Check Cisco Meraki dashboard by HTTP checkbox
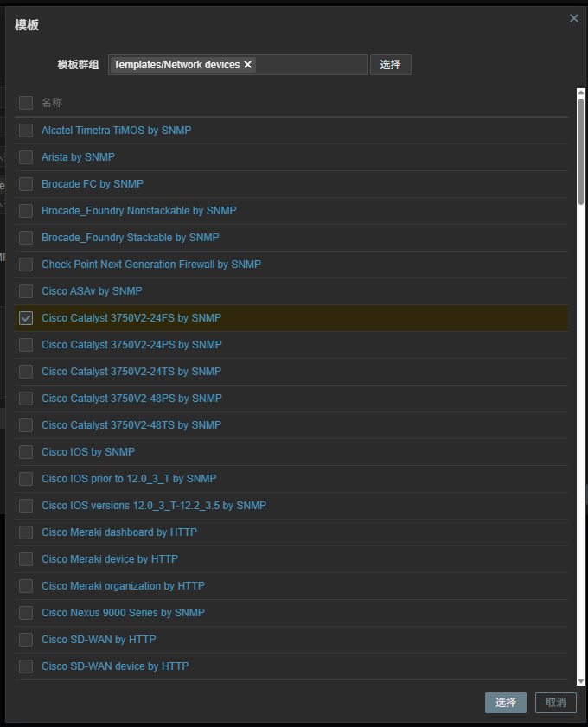Viewport: 588px width, 727px height. [26, 532]
